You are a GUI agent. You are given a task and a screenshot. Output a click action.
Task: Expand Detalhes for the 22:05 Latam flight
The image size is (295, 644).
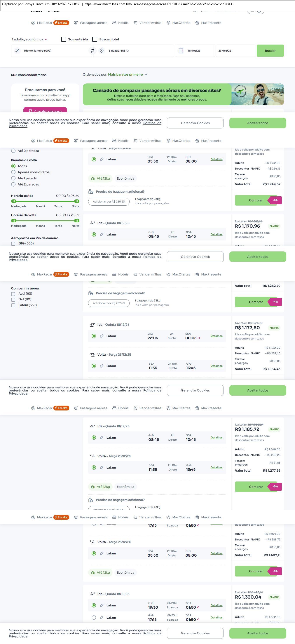tap(216, 336)
